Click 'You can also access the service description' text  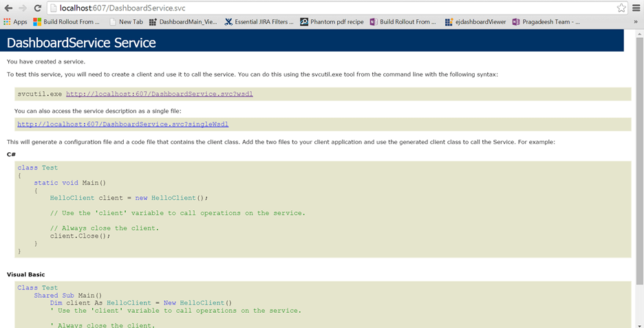[x=98, y=111]
